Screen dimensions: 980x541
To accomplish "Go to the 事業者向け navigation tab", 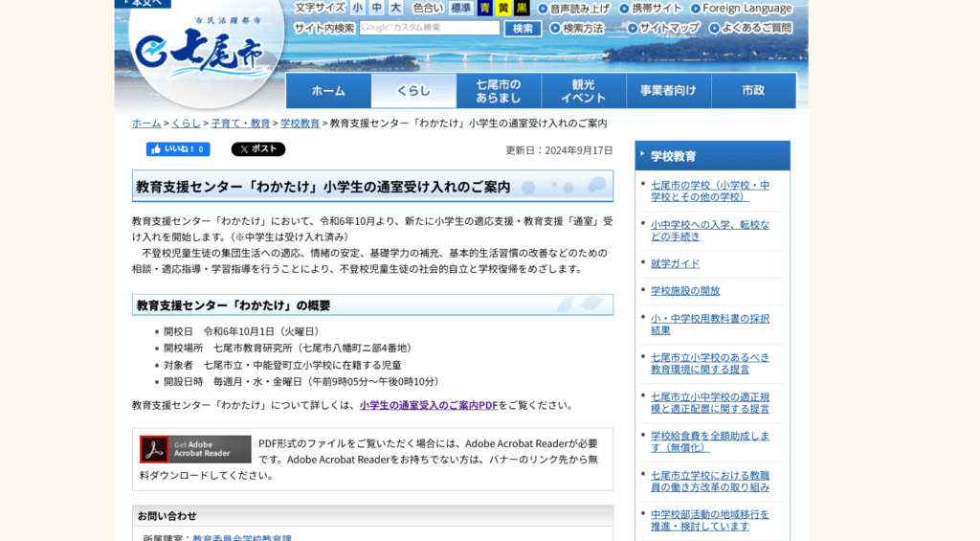I will [668, 91].
